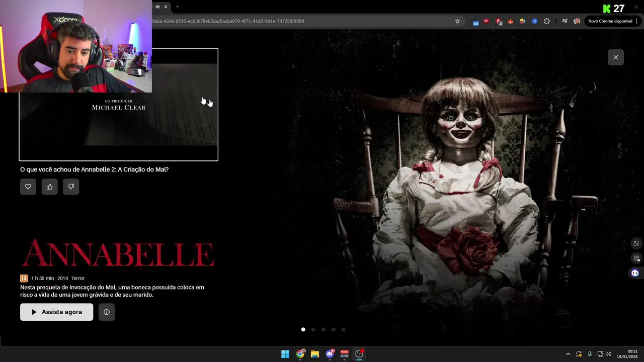The image size is (644, 362).
Task: Click the heart 'loved it' rating icon
Action: click(x=28, y=187)
